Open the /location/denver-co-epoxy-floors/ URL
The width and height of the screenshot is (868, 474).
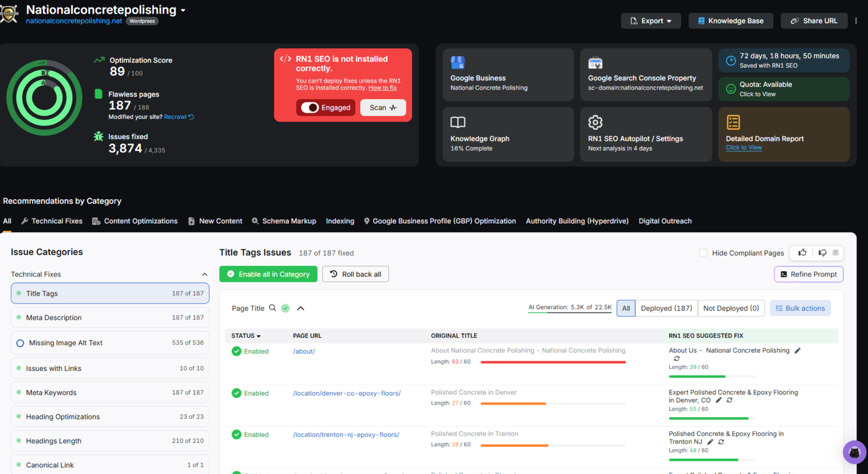(347, 393)
